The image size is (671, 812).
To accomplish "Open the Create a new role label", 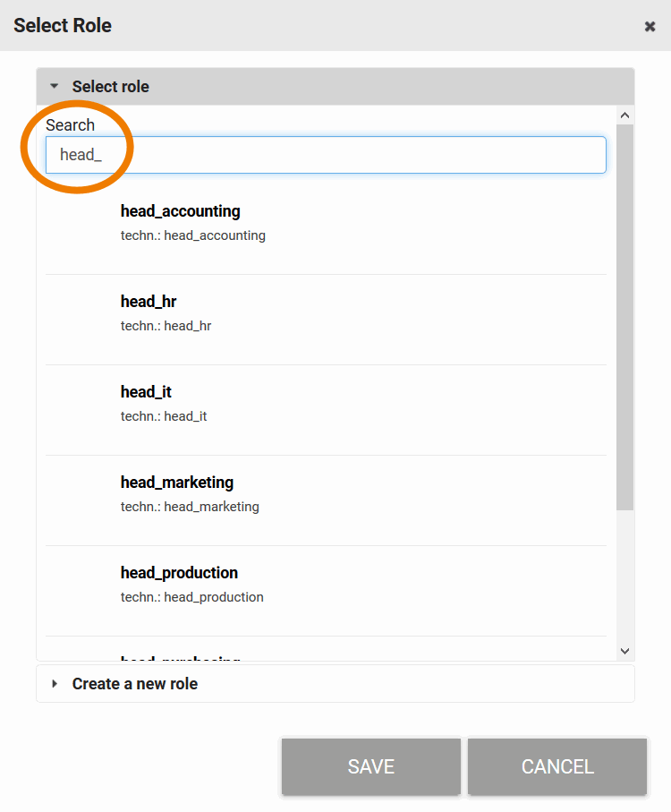I will pyautogui.click(x=135, y=684).
